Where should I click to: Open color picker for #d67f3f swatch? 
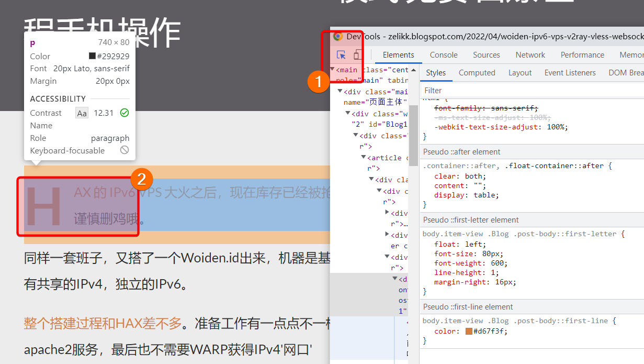click(x=469, y=332)
